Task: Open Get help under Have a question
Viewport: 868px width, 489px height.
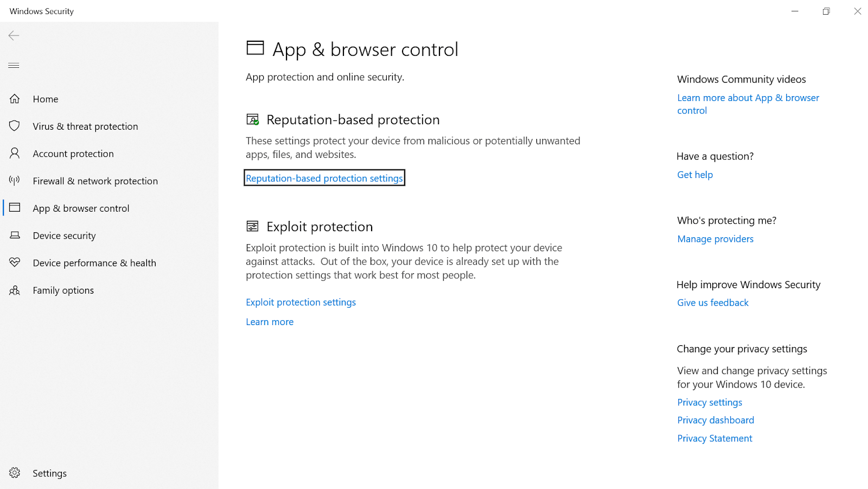Action: [x=694, y=174]
